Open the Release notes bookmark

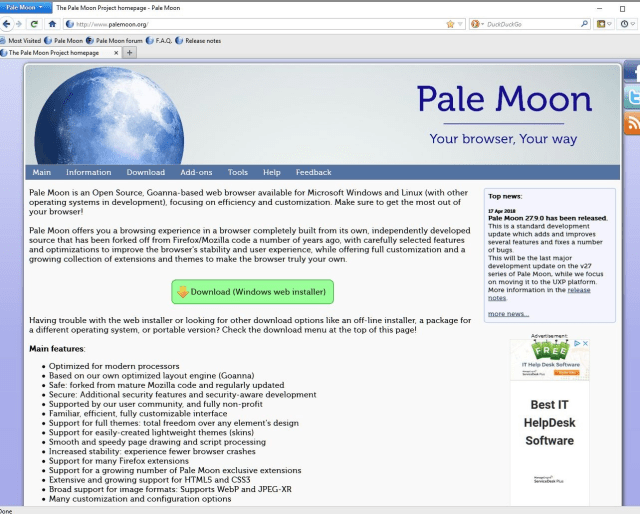point(198,41)
